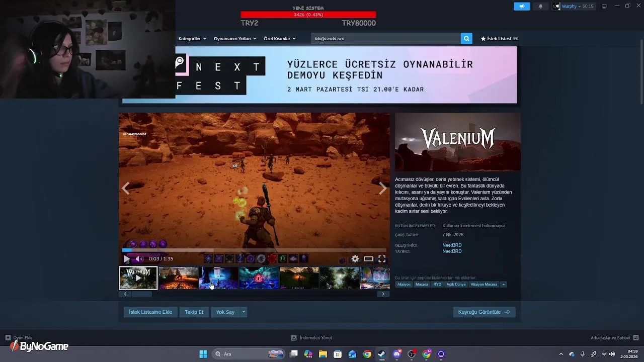
Task: Select the Aksiyon tag
Action: [404, 285]
